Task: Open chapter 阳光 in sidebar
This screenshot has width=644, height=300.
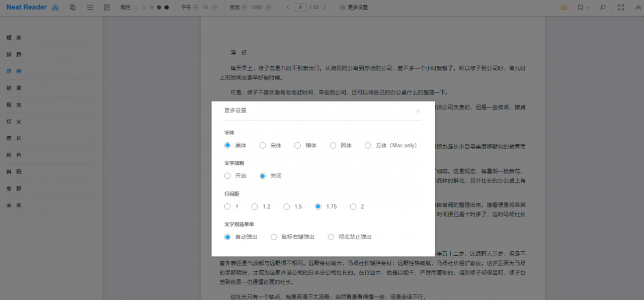Action: [14, 105]
